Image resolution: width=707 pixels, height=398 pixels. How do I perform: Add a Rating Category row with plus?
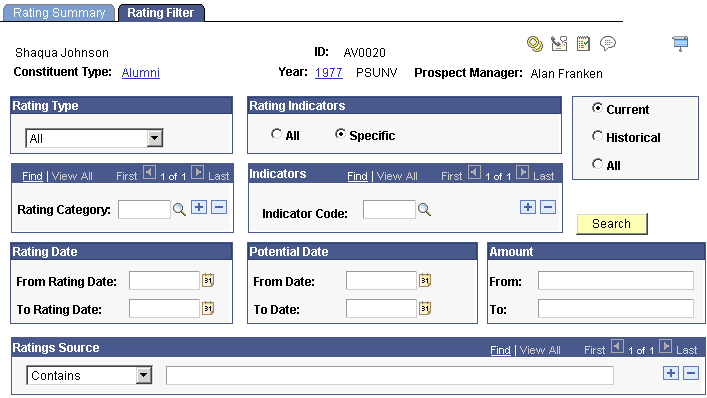click(x=199, y=207)
